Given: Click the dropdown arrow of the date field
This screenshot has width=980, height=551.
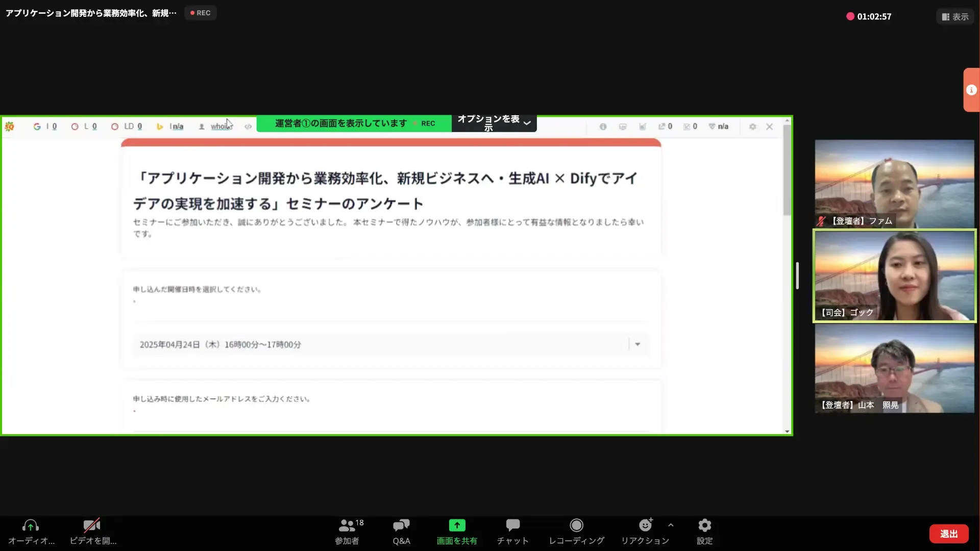Looking at the screenshot, I should (x=638, y=344).
